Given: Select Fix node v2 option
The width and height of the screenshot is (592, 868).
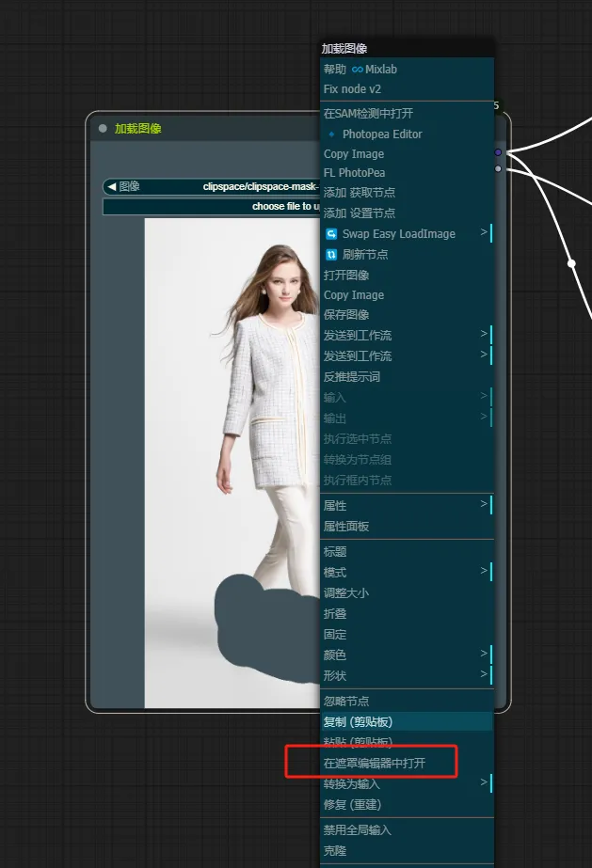Looking at the screenshot, I should [x=352, y=89].
